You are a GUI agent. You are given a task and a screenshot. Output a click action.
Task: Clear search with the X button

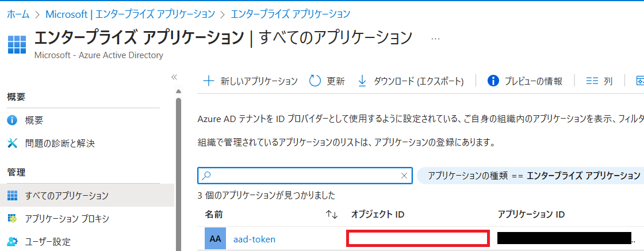tap(404, 176)
